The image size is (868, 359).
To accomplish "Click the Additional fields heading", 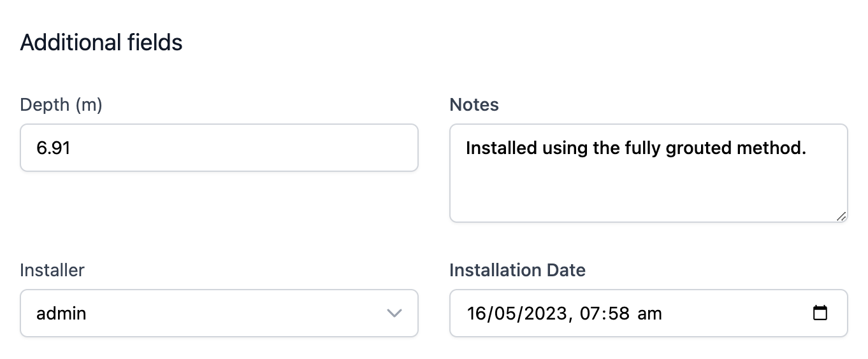I will pos(101,43).
